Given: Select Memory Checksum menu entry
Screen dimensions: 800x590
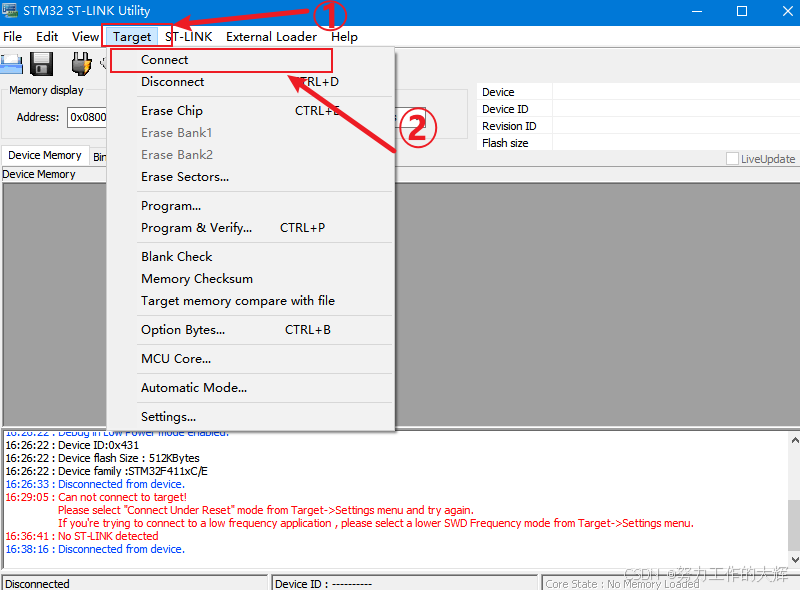Looking at the screenshot, I should tap(251, 279).
